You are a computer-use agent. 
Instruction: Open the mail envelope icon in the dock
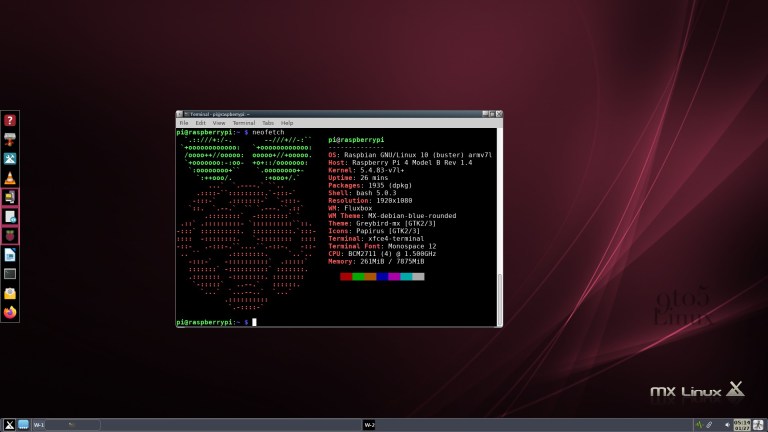(x=10, y=292)
